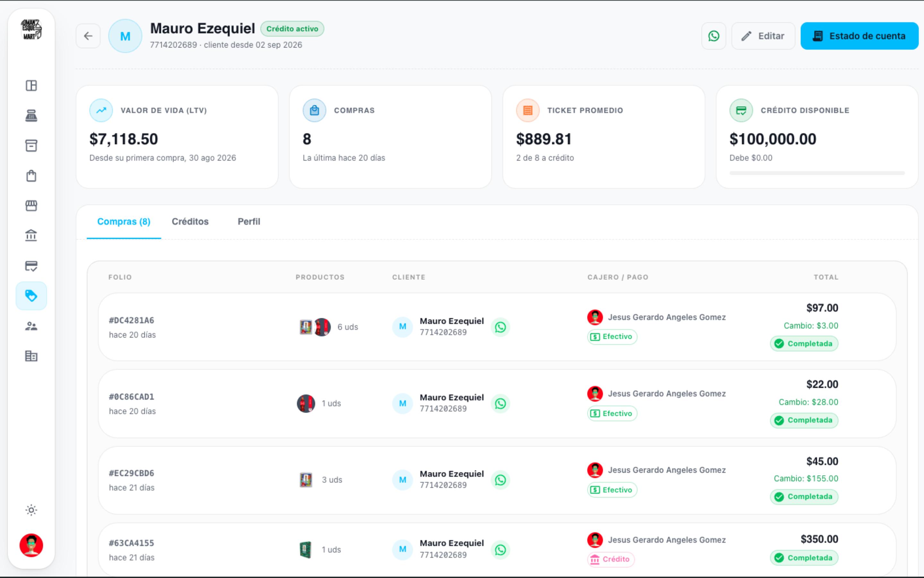Image resolution: width=924 pixels, height=578 pixels.
Task: Open WhatsApp from the header button
Action: (x=714, y=36)
